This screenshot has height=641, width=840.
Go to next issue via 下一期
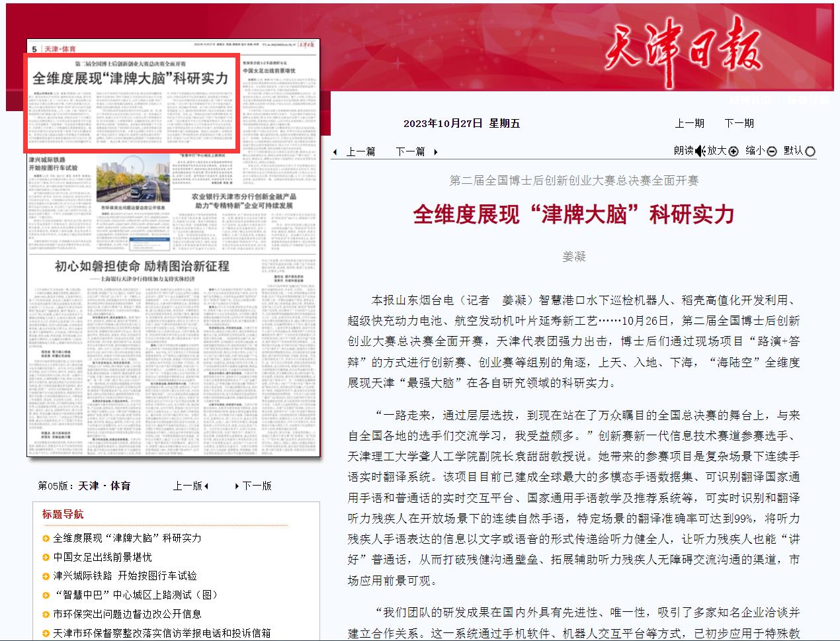739,124
